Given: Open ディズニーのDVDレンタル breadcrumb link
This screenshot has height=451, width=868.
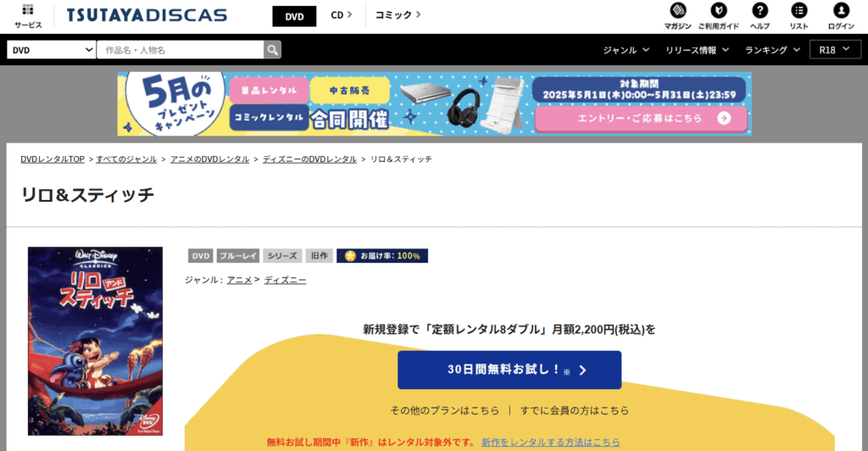Looking at the screenshot, I should 309,159.
